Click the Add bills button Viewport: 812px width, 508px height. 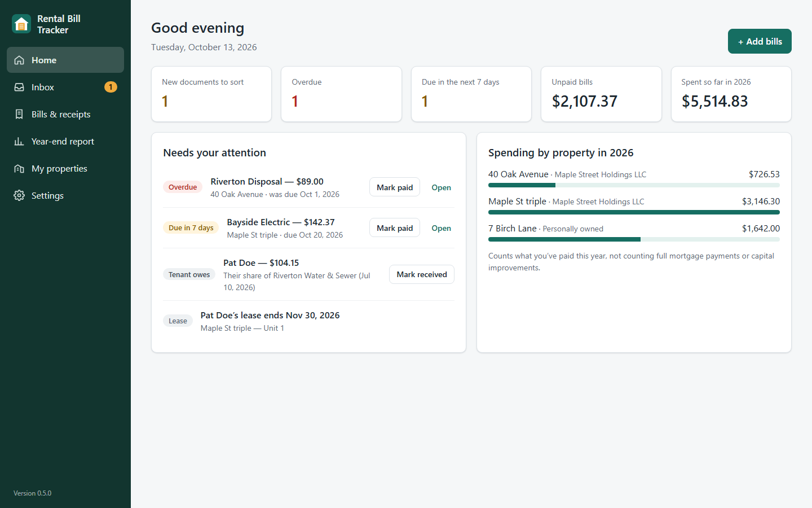pyautogui.click(x=760, y=41)
